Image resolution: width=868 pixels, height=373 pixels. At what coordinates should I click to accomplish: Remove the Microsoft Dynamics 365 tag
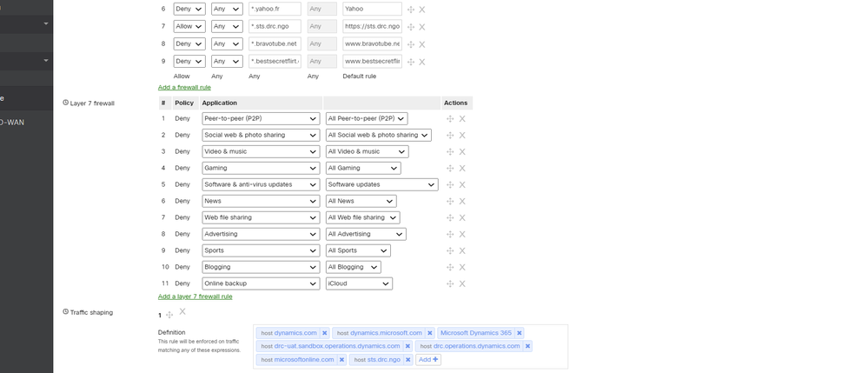coord(520,333)
